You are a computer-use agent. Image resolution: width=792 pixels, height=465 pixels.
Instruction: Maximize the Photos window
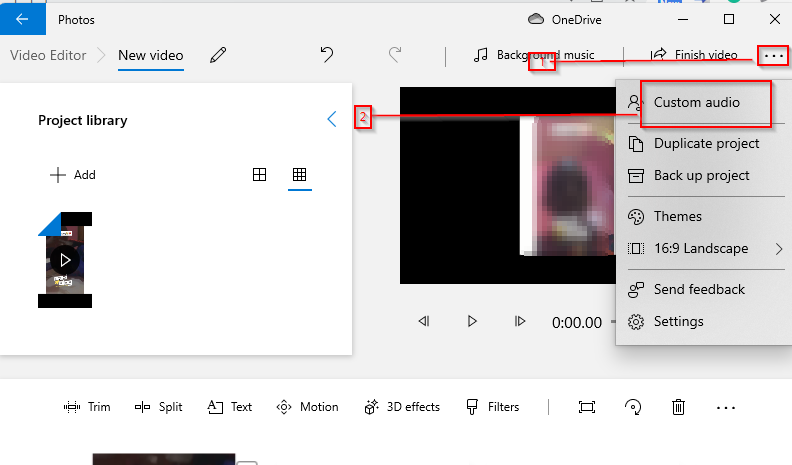tap(729, 19)
